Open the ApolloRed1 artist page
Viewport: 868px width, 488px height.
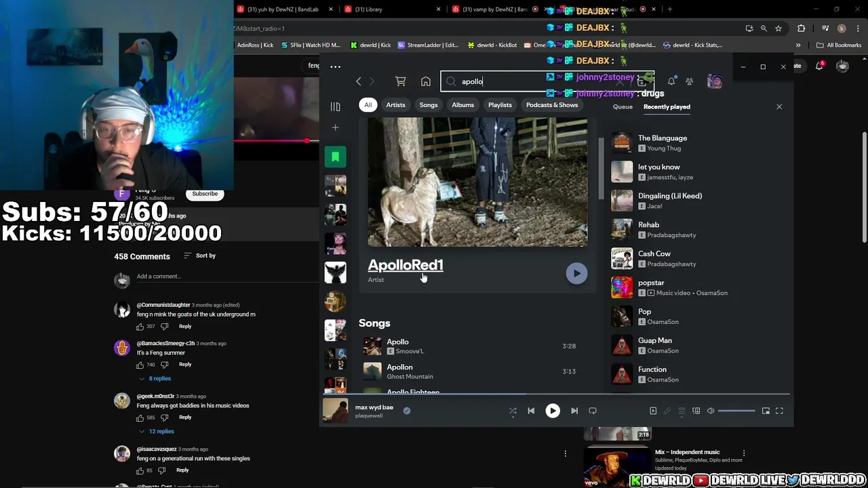click(x=406, y=265)
